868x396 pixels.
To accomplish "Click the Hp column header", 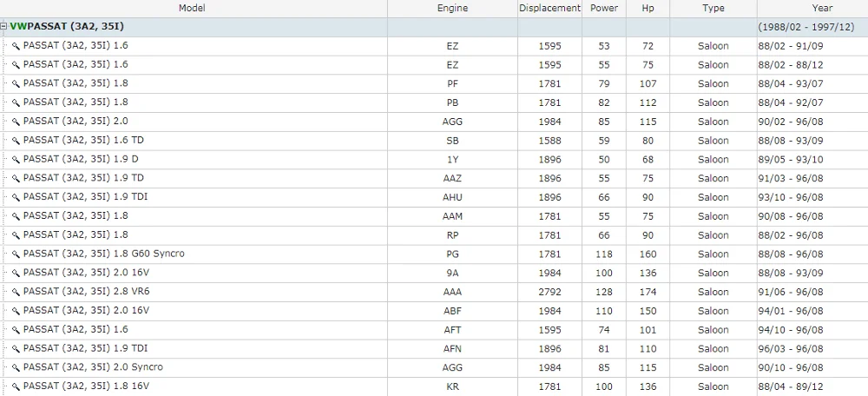I will (648, 9).
